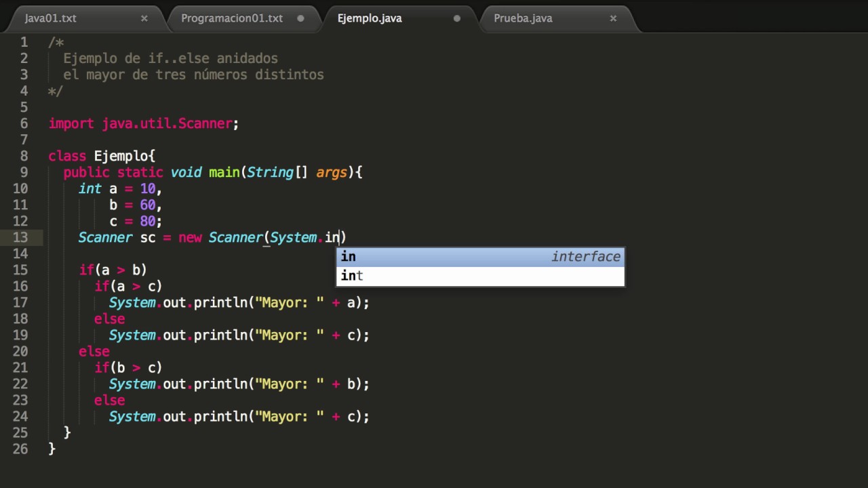Click the 'if(b > c)' statement

(x=128, y=367)
